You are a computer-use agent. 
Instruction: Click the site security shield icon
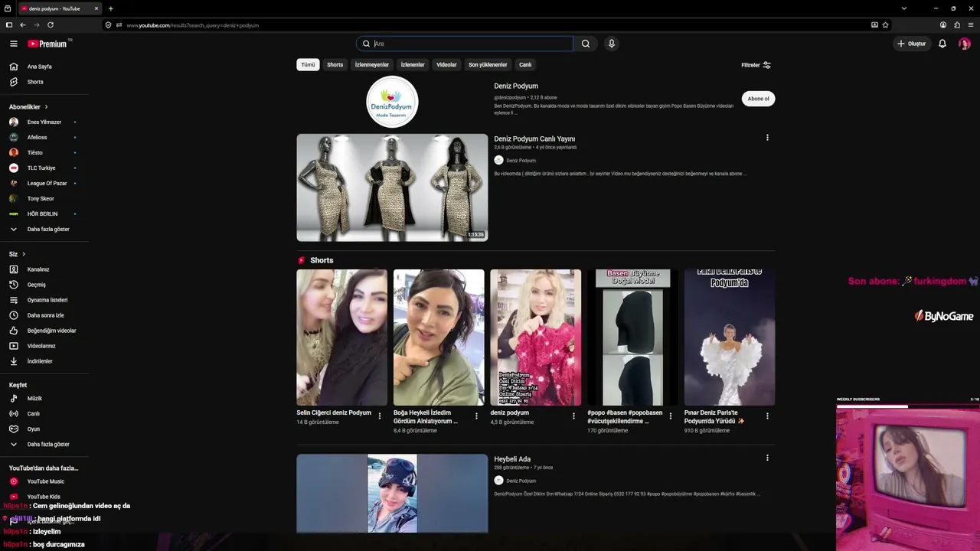108,25
